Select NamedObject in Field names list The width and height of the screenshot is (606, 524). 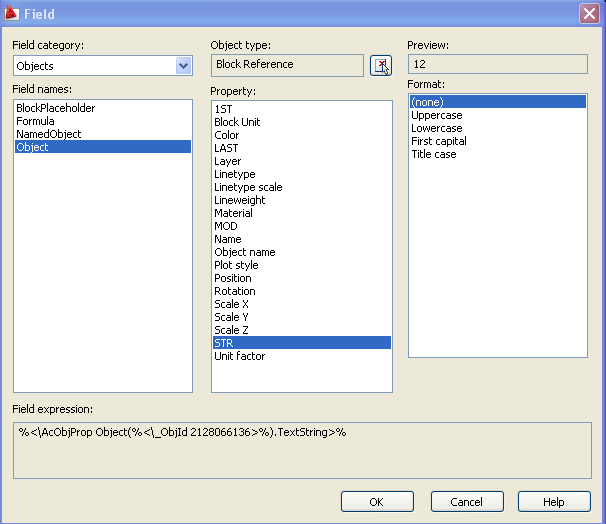coord(103,134)
